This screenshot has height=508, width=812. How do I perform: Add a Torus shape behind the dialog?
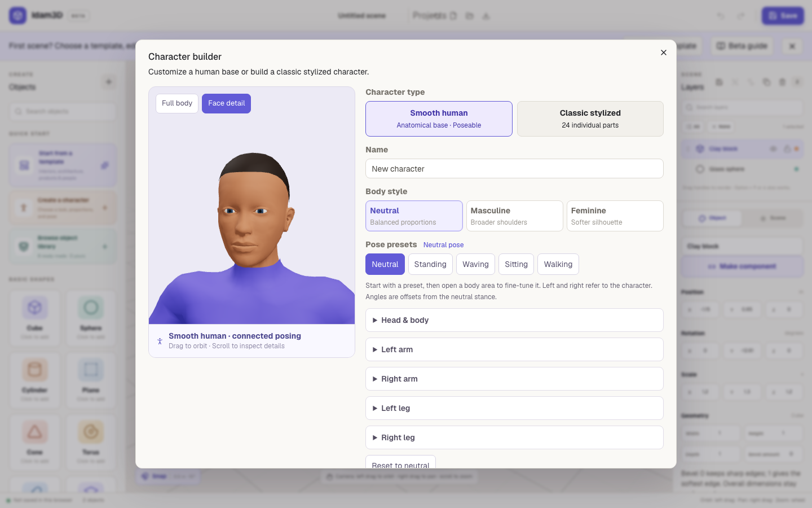tap(91, 442)
